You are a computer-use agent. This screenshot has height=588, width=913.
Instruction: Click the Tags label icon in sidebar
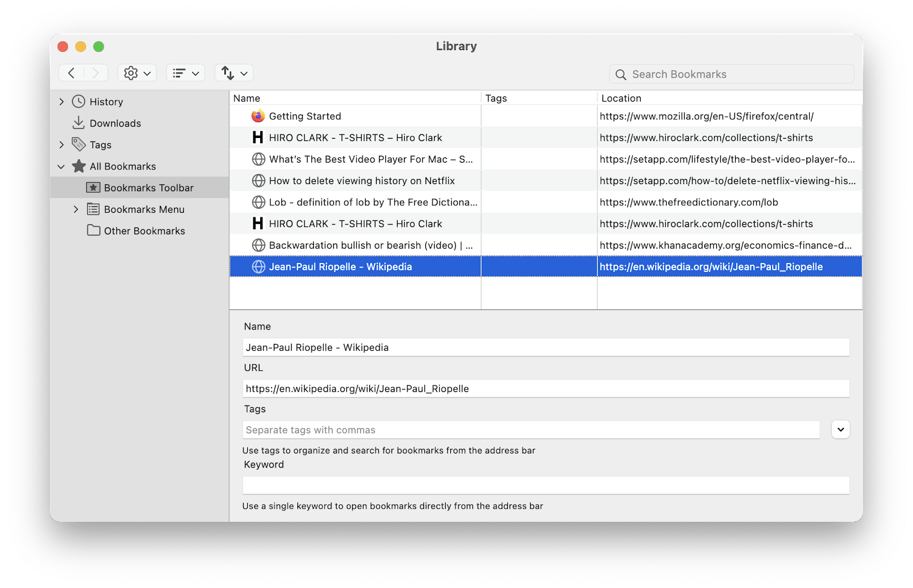(78, 144)
